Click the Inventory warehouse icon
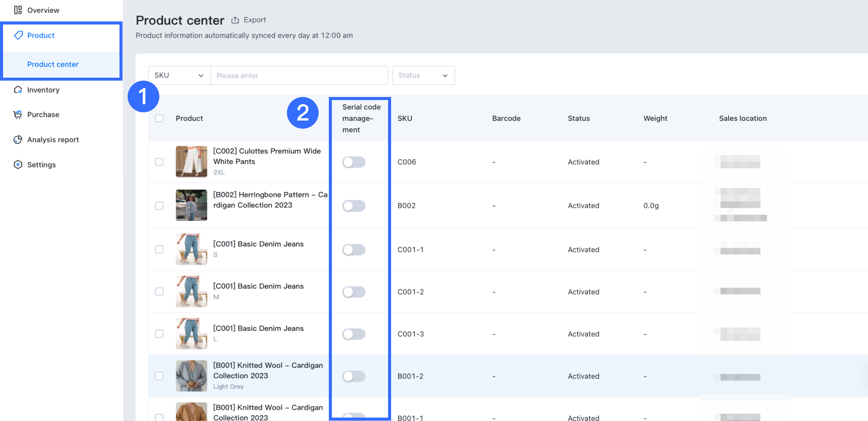The width and height of the screenshot is (868, 421). (x=18, y=90)
